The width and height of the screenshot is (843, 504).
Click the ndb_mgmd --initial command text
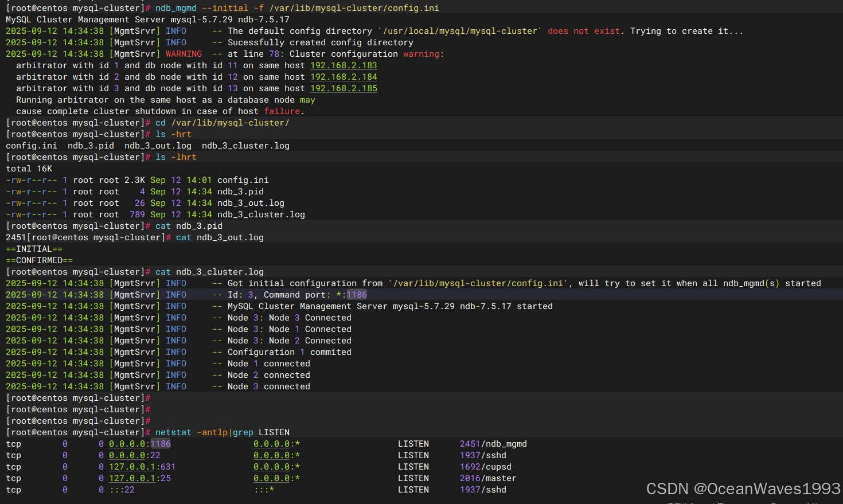(x=297, y=8)
